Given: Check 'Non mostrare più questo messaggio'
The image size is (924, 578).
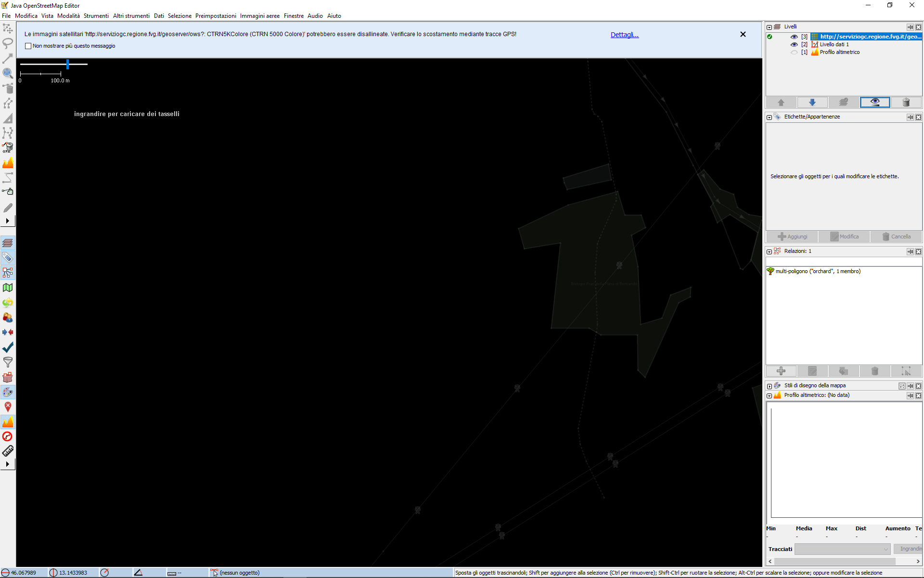Looking at the screenshot, I should tap(28, 46).
